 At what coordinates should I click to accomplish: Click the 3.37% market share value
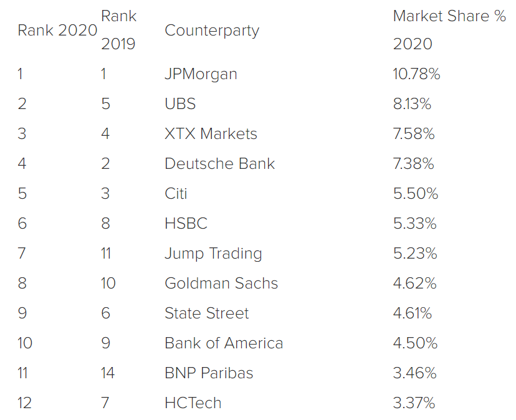click(414, 403)
